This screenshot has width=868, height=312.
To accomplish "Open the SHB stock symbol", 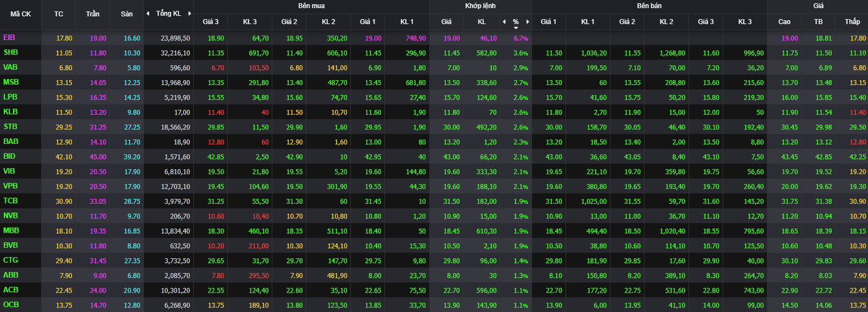I will 10,53.
